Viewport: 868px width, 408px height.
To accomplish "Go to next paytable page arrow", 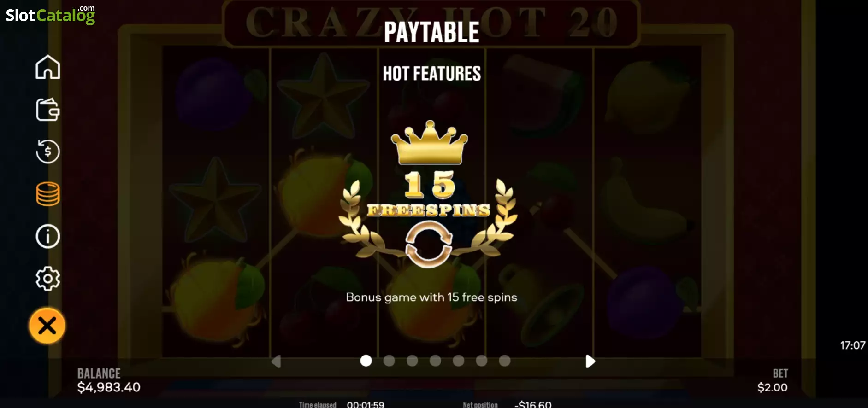I will tap(590, 361).
